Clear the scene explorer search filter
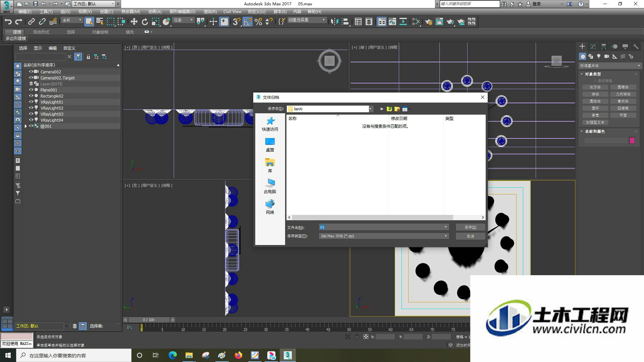Viewport: 644px width, 362px height. [x=69, y=57]
